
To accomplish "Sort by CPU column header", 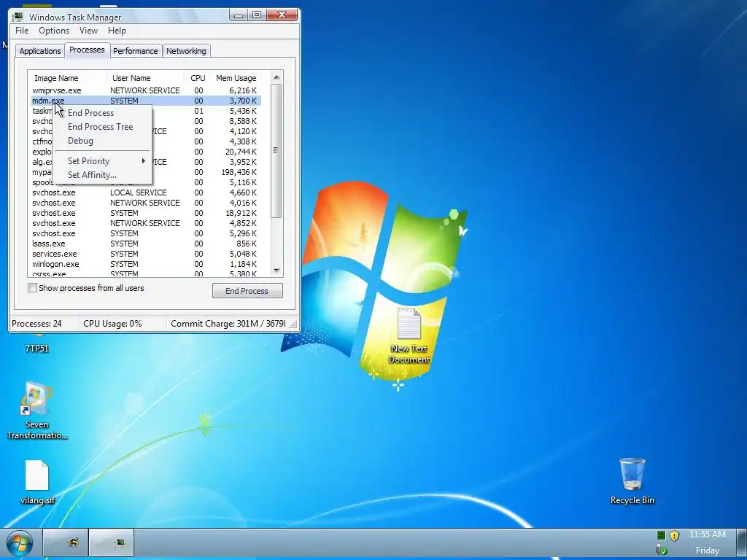I will point(198,77).
